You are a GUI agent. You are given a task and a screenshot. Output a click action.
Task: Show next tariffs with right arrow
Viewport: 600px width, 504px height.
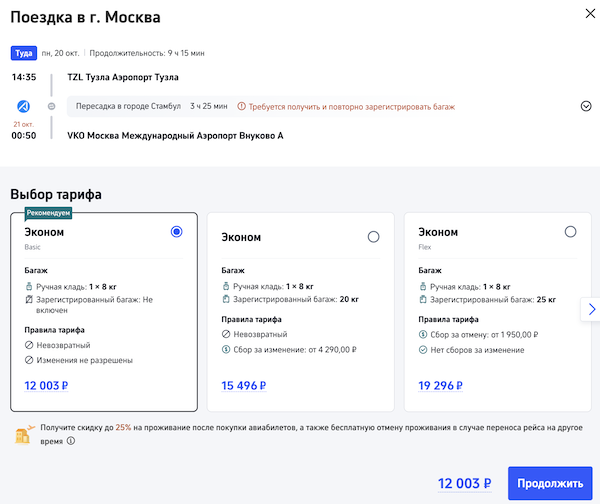point(591,310)
